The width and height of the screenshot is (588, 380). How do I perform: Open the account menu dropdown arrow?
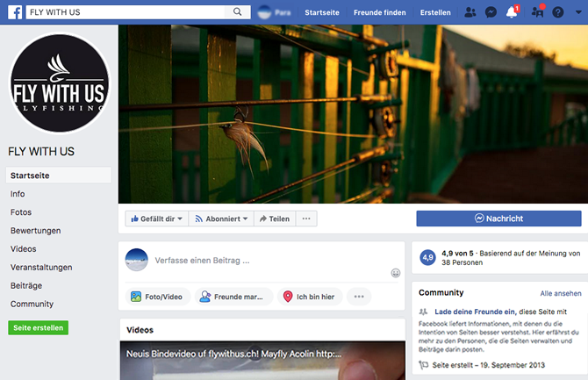coord(578,12)
